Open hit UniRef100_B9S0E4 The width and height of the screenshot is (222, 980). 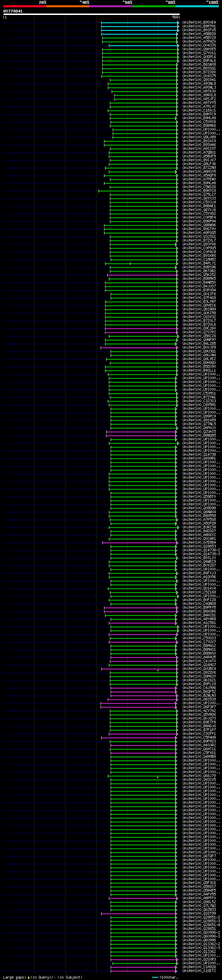[199, 23]
